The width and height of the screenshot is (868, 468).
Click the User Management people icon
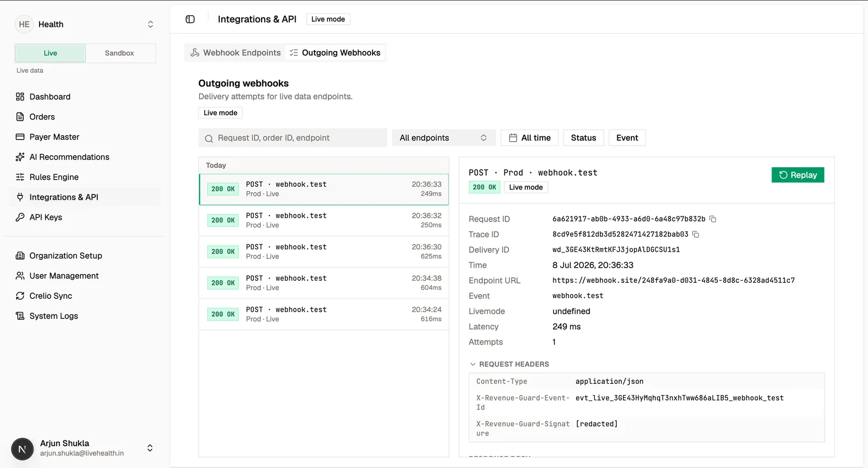(x=20, y=276)
